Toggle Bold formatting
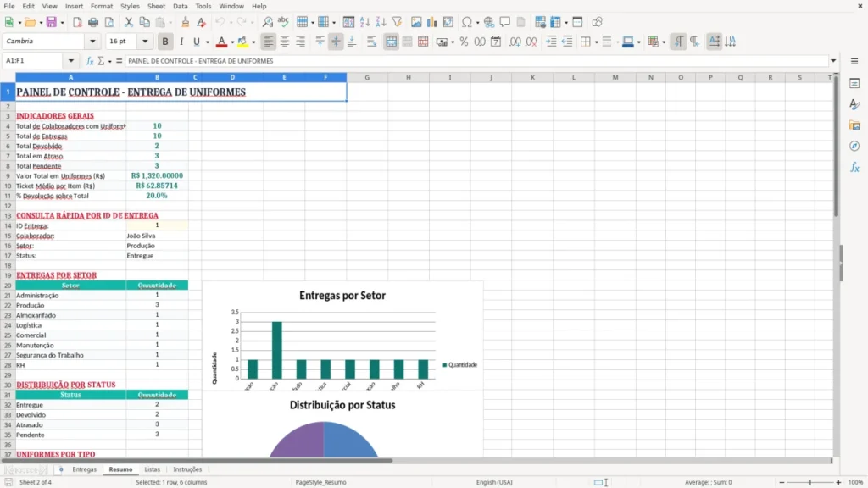 (165, 42)
